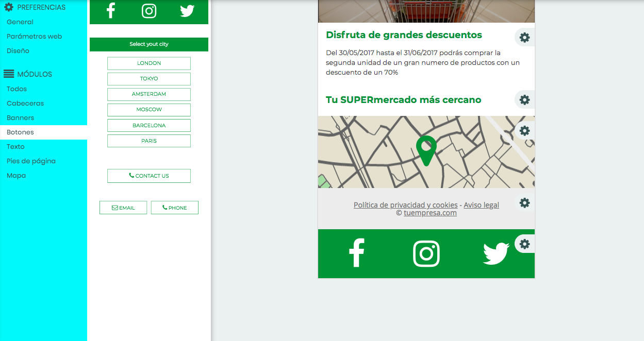Click the Instagram icon in the module panel
The image size is (644, 341).
[x=149, y=10]
